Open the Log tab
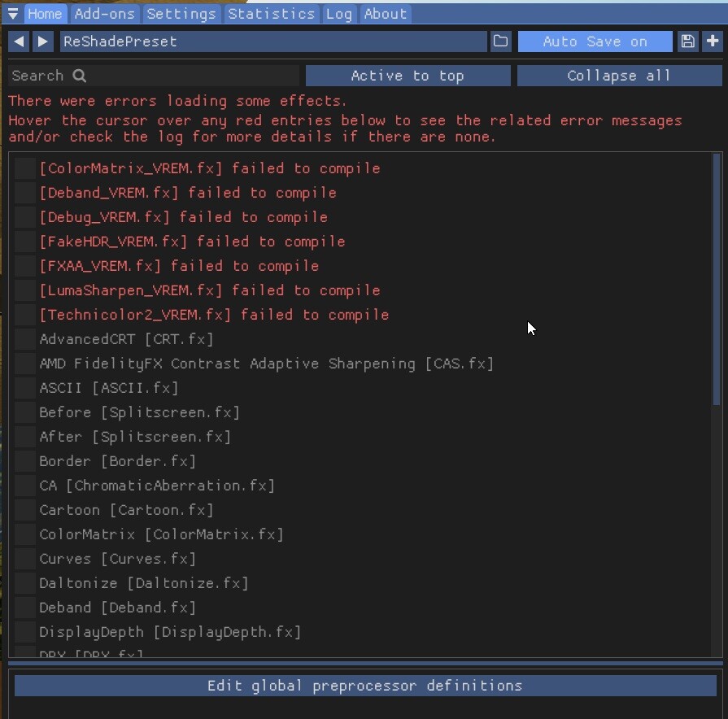The height and width of the screenshot is (719, 728). point(339,14)
